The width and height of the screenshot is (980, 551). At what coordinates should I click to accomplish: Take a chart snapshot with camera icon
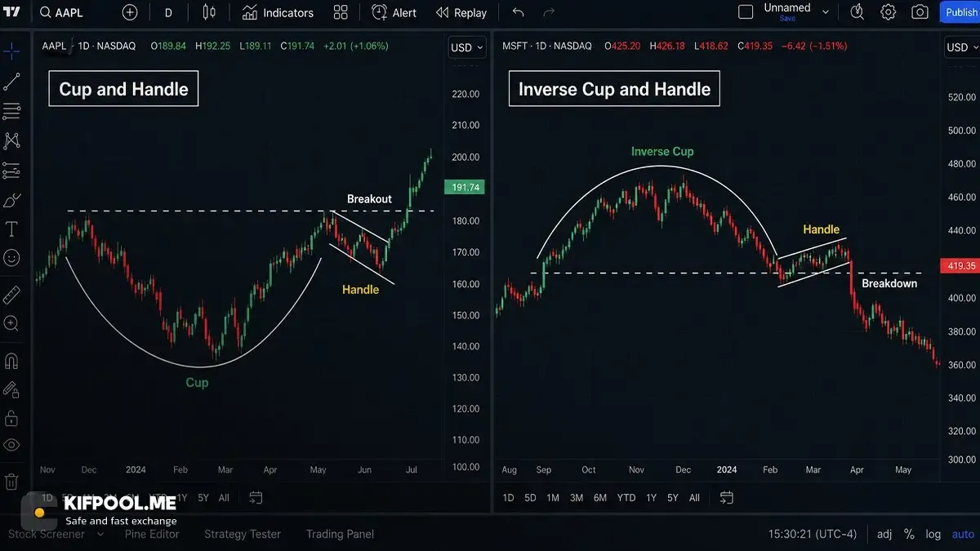[x=920, y=12]
